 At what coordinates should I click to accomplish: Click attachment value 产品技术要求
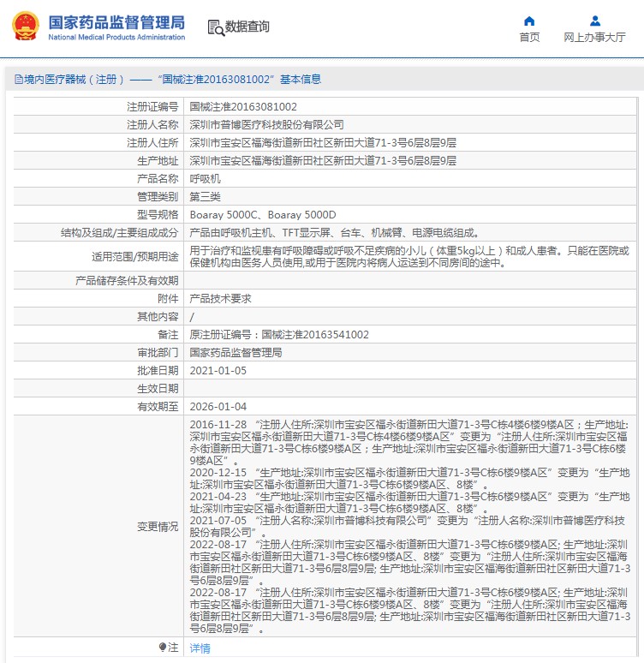(220, 298)
